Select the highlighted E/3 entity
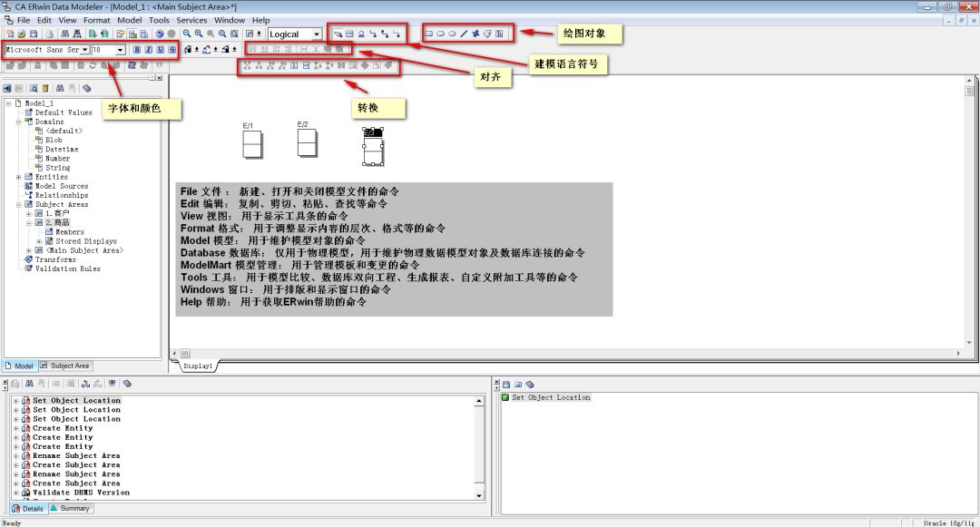Screen dimensions: 980x527 click(373, 147)
